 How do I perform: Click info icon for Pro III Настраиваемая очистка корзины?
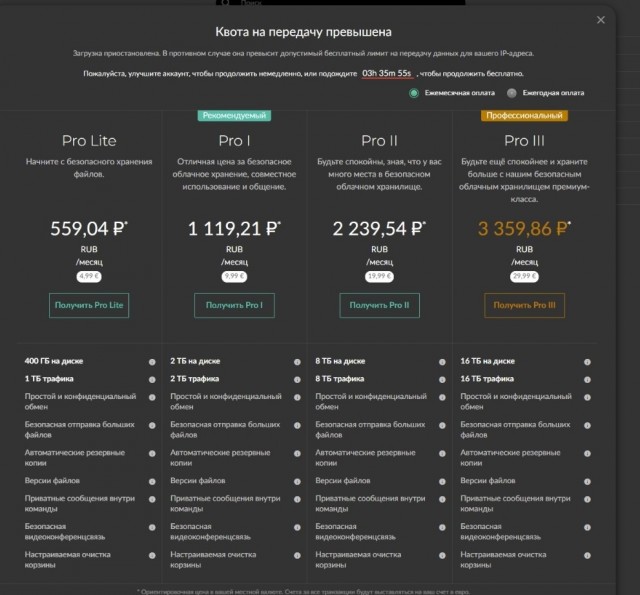[x=587, y=555]
